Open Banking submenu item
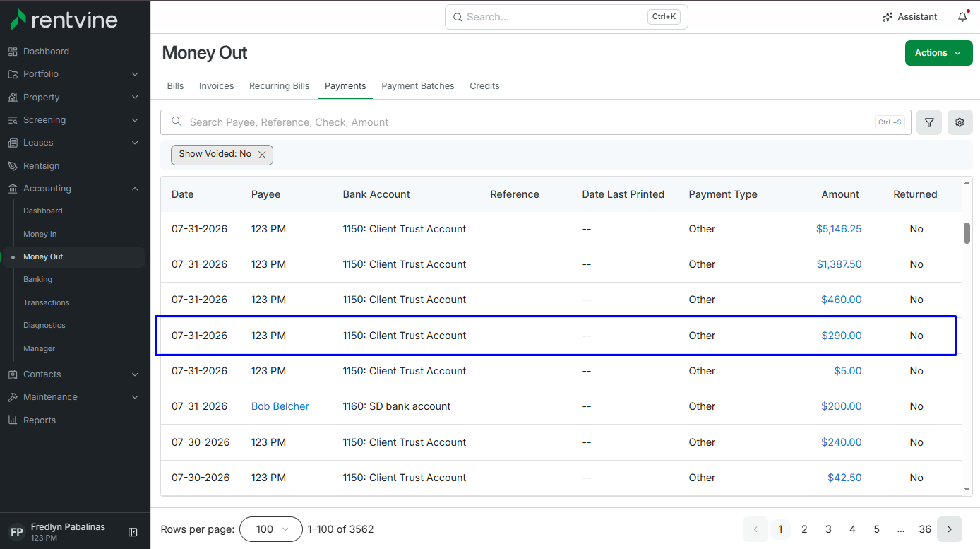 click(x=37, y=279)
